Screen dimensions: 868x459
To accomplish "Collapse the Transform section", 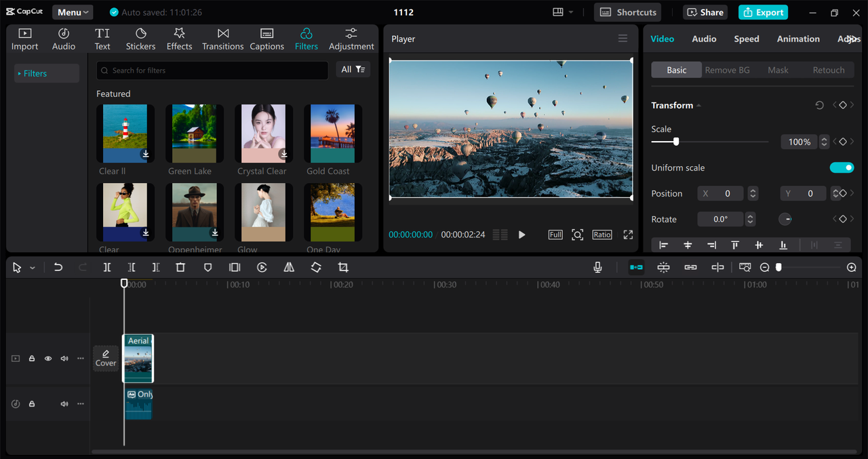I will tap(698, 106).
